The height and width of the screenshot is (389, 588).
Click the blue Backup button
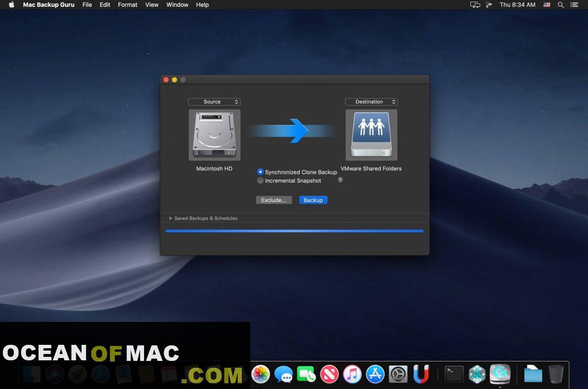coord(313,200)
